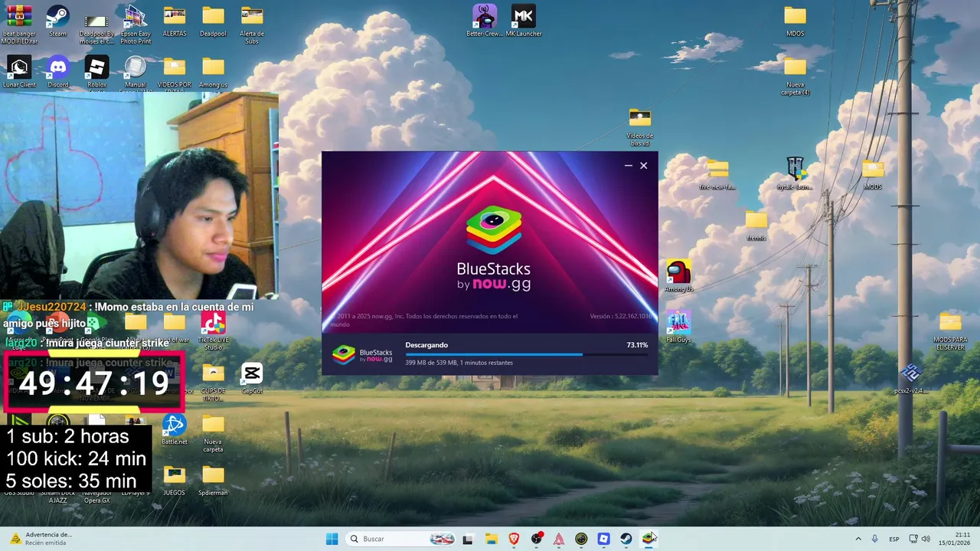Launch the Among Us game shortcut
This screenshot has height=551, width=980.
click(678, 276)
